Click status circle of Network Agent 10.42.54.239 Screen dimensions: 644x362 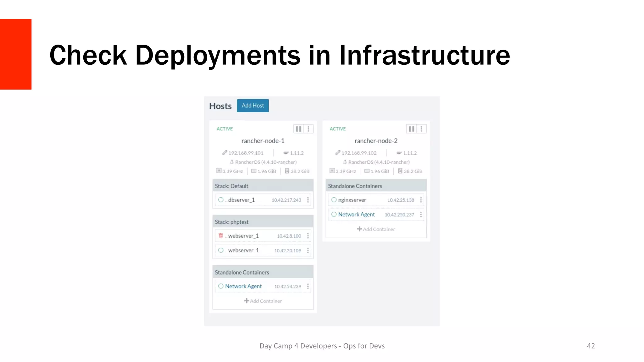point(221,286)
